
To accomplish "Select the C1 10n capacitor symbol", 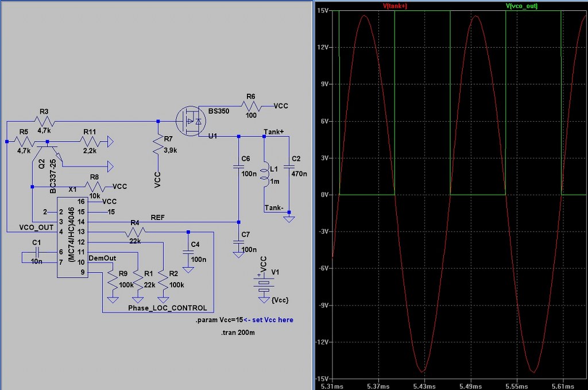I will click(x=37, y=252).
